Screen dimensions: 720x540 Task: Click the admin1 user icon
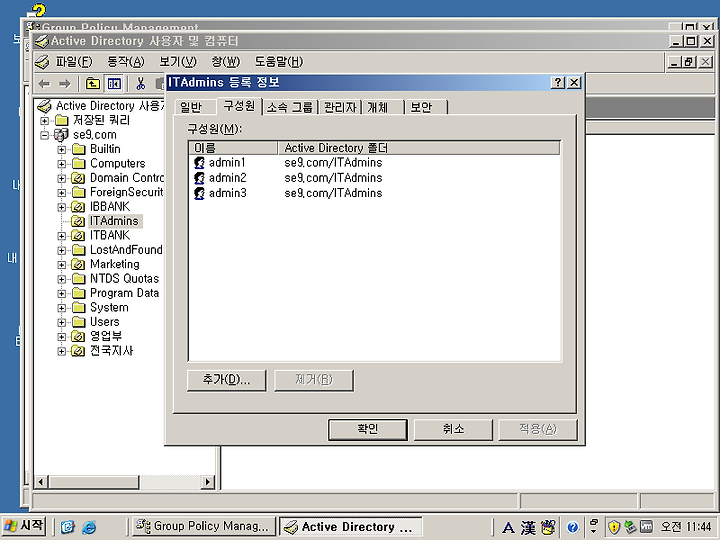pos(199,163)
